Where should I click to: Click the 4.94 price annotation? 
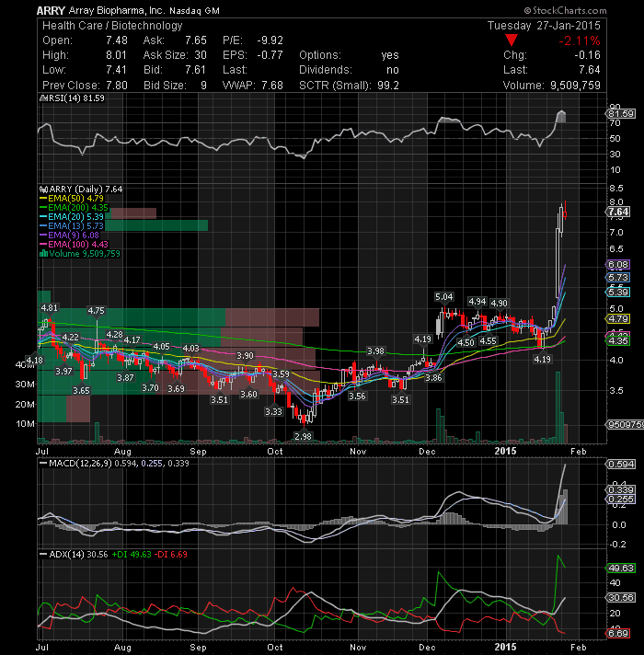coord(477,301)
